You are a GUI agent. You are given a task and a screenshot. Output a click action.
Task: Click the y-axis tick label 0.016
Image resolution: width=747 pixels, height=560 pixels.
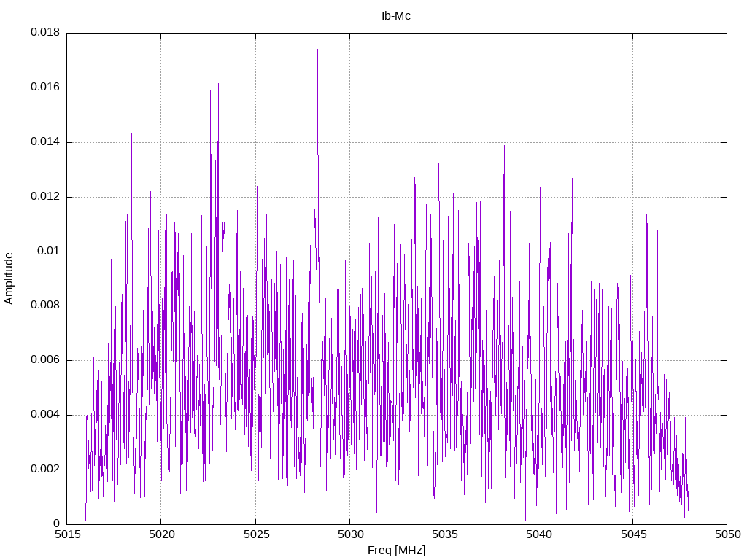(45, 87)
